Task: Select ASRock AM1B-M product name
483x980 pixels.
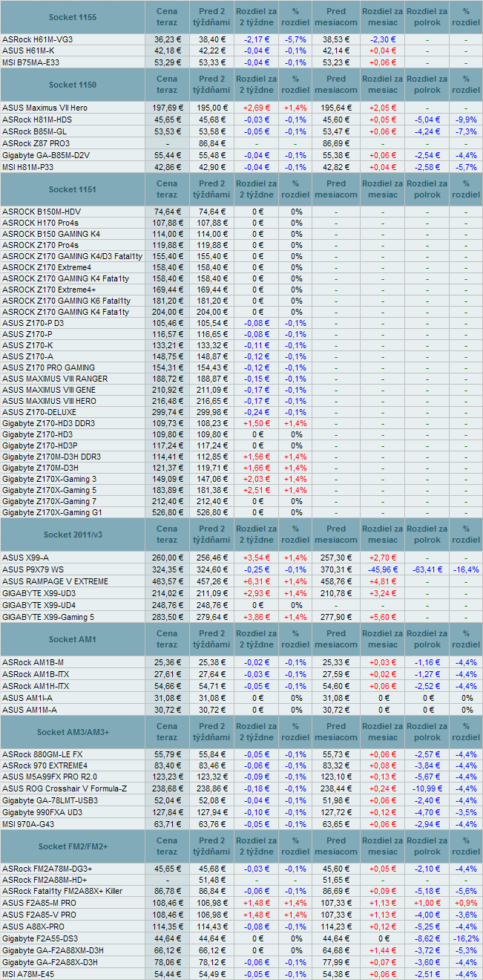Action: [33, 661]
